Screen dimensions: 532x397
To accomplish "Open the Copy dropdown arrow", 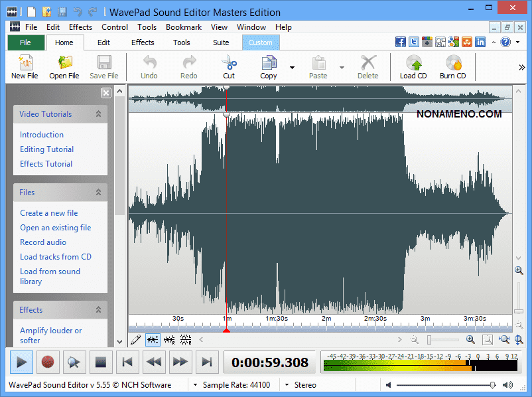I will (x=292, y=67).
